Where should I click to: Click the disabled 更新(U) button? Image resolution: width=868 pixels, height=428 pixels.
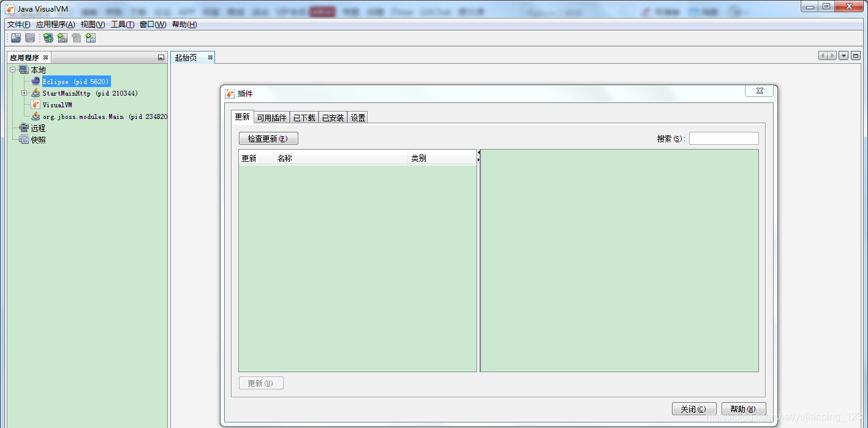[261, 383]
